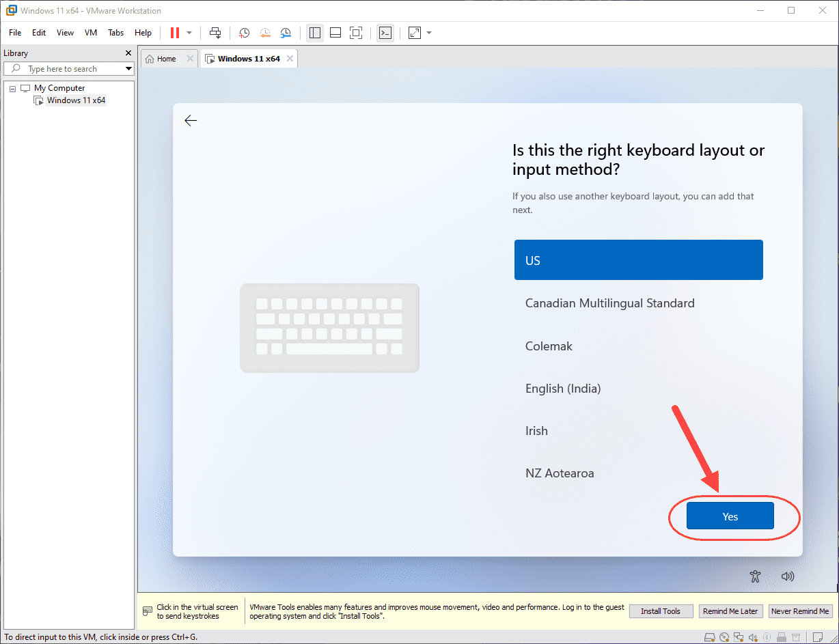Viewport: 839px width, 644px height.
Task: Take a snapshot of this virtual machine
Action: point(244,33)
